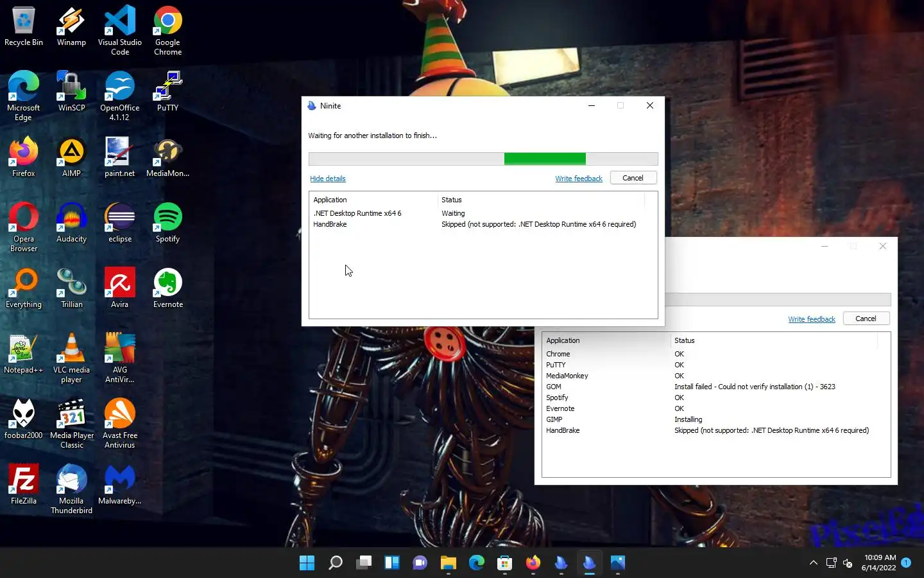Select the Chrome row in background Ninite list
Screen dimensions: 924x578
(x=715, y=354)
